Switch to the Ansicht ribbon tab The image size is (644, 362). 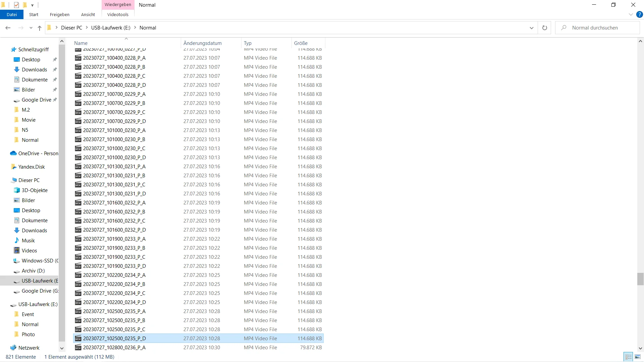click(x=88, y=14)
